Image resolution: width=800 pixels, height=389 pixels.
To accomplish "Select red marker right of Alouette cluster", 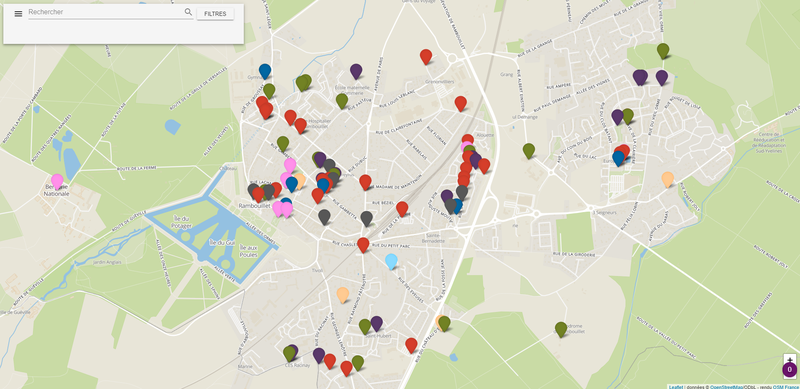I will tap(484, 165).
